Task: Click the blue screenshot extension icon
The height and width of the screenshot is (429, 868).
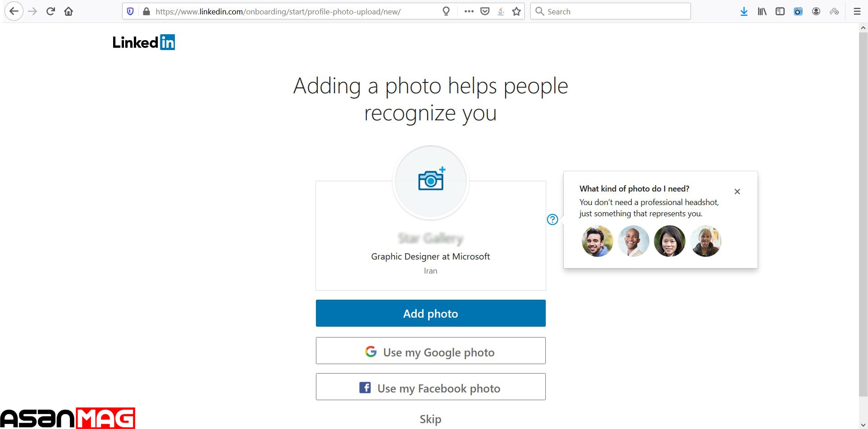Action: pyautogui.click(x=798, y=11)
